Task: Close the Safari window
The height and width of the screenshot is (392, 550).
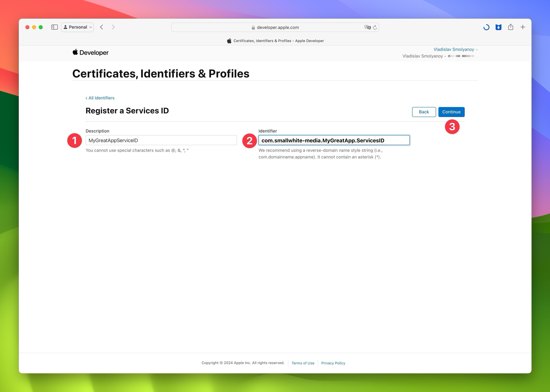Action: coord(28,27)
